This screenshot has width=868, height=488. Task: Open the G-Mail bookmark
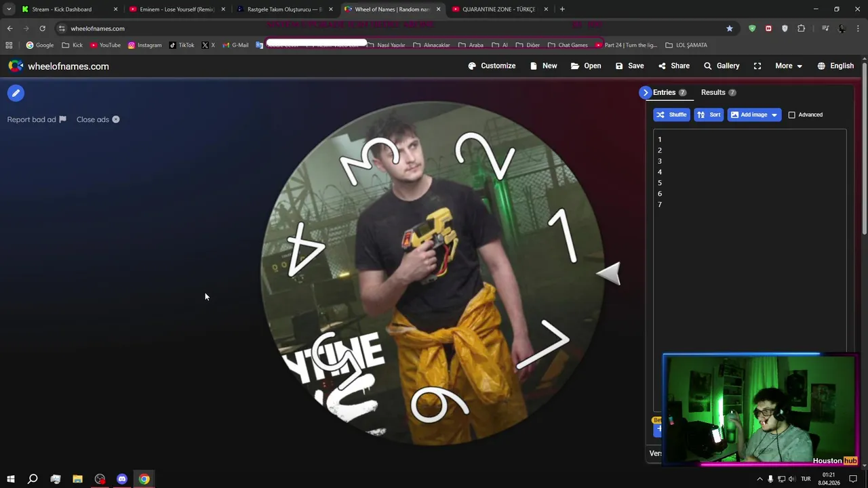coord(235,45)
